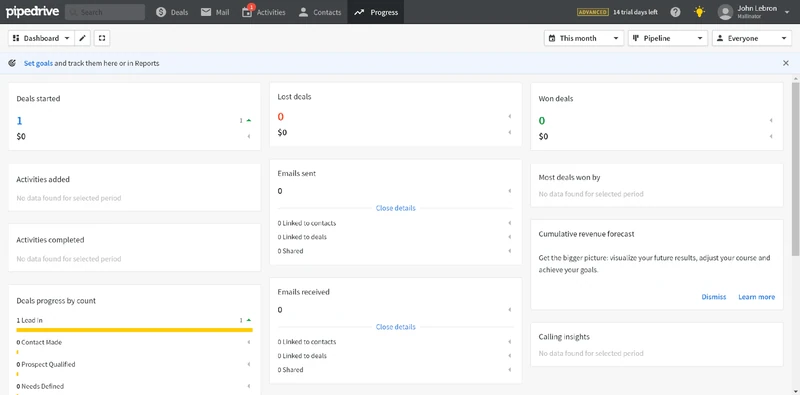The height and width of the screenshot is (395, 800).
Task: Click the goals target icon in banner
Action: pos(12,63)
